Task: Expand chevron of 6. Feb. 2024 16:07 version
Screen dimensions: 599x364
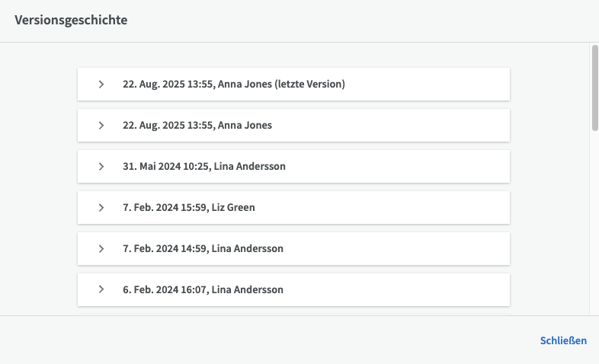Action: pos(101,290)
